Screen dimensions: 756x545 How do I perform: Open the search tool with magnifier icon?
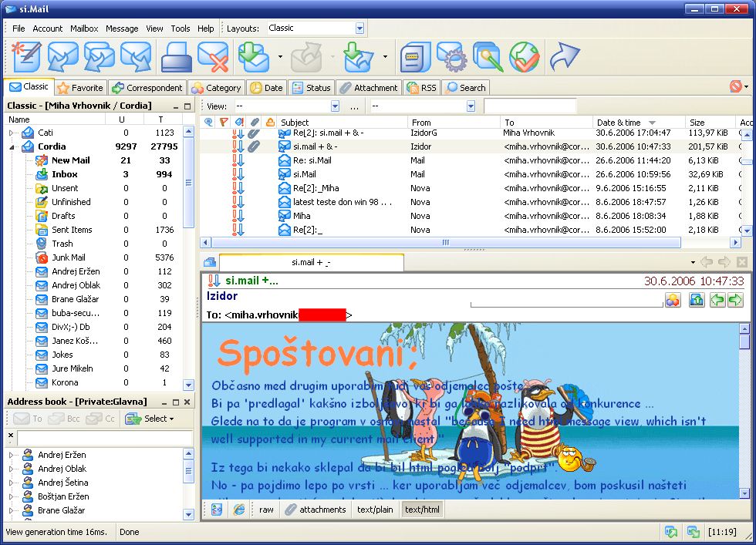click(x=488, y=56)
